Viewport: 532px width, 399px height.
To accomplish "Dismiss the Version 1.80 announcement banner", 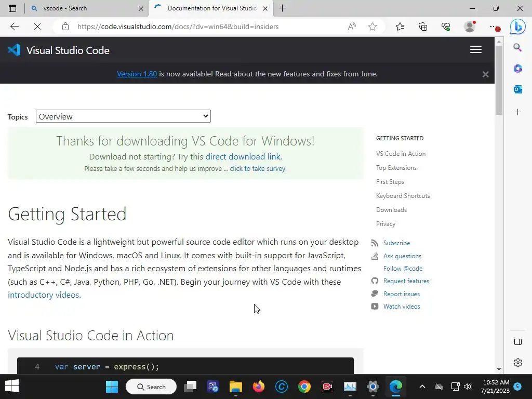I will click(486, 74).
